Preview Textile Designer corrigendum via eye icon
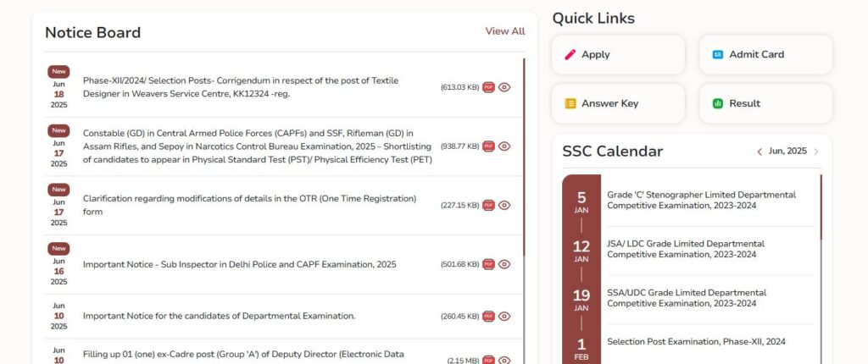The width and height of the screenshot is (868, 364). point(504,87)
